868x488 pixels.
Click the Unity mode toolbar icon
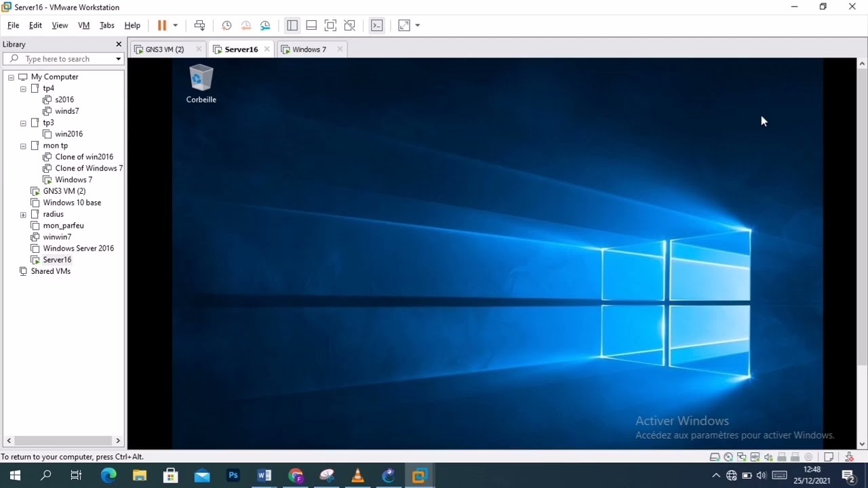coord(350,25)
